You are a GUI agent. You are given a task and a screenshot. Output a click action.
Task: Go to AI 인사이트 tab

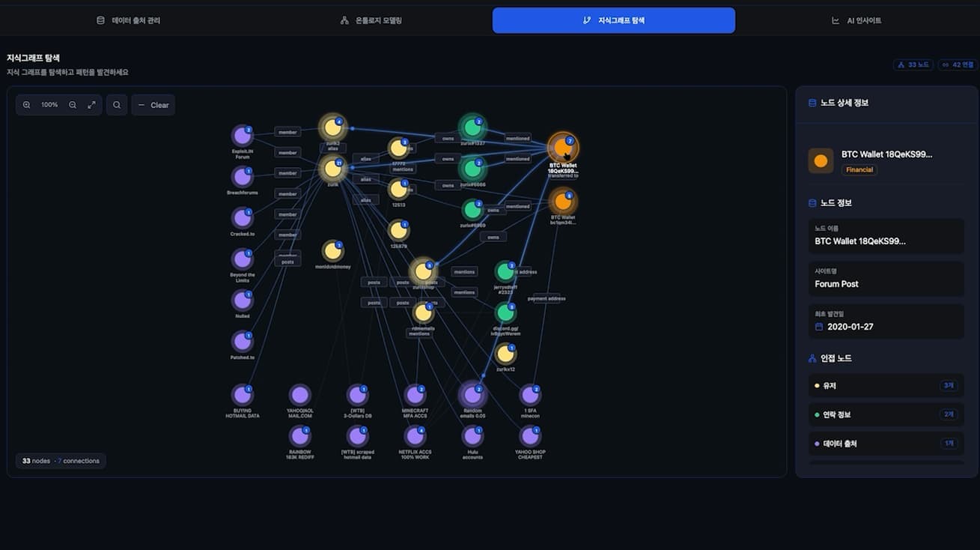[856, 20]
